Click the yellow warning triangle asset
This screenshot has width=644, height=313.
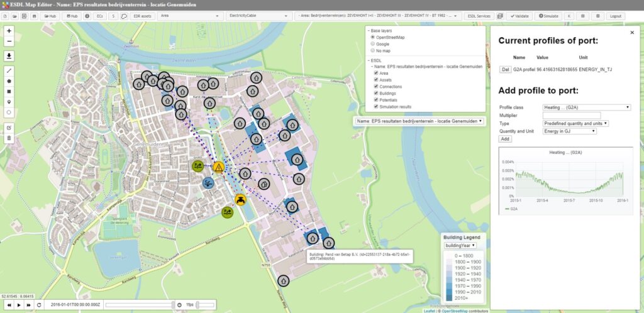point(218,167)
